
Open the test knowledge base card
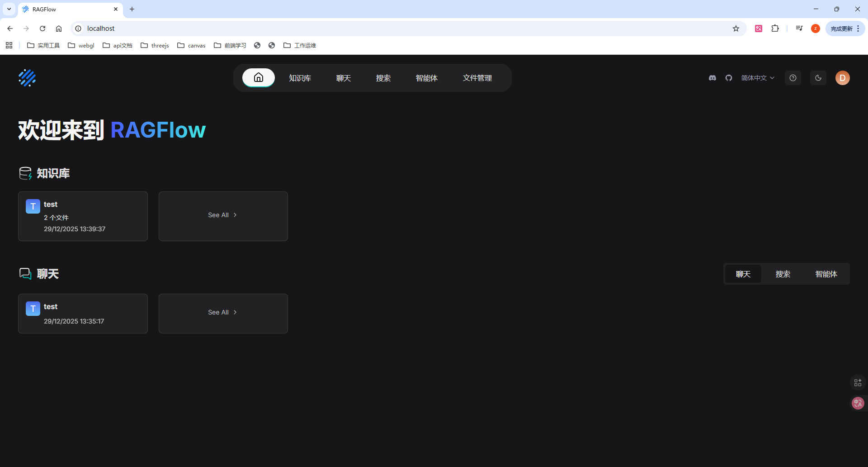[83, 216]
